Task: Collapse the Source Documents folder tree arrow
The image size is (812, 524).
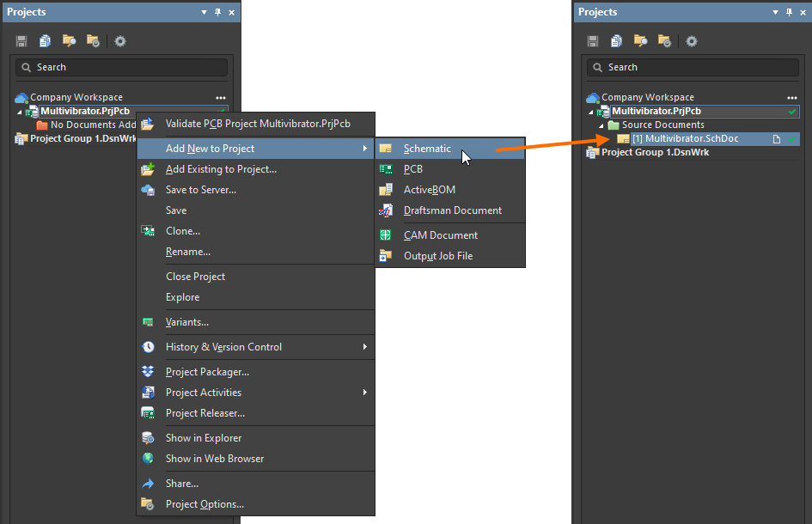Action: 601,125
